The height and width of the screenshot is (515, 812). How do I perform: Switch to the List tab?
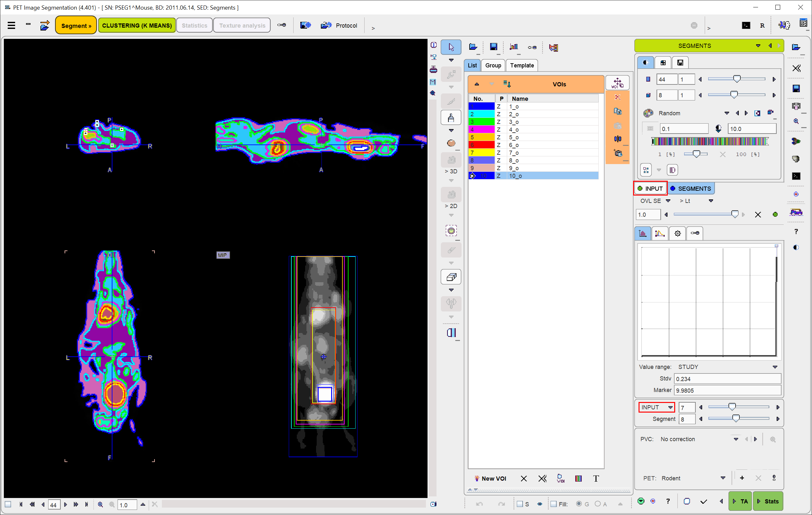click(x=472, y=65)
